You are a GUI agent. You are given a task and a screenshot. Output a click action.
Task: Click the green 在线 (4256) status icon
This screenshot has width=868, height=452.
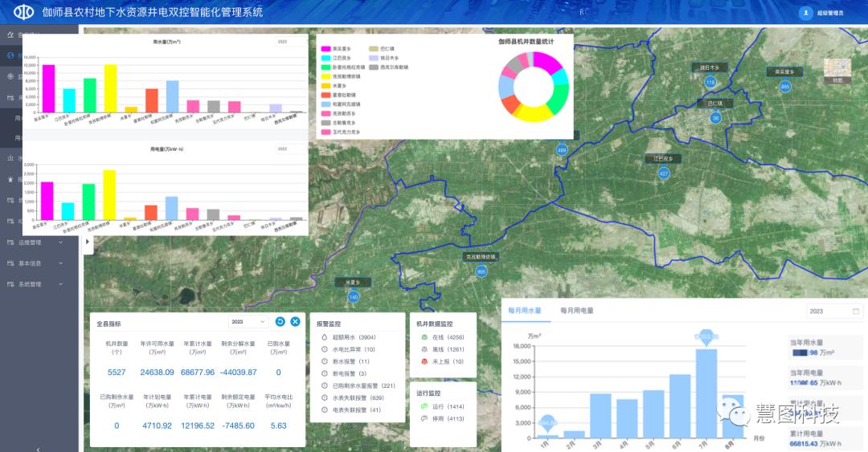[x=424, y=337]
